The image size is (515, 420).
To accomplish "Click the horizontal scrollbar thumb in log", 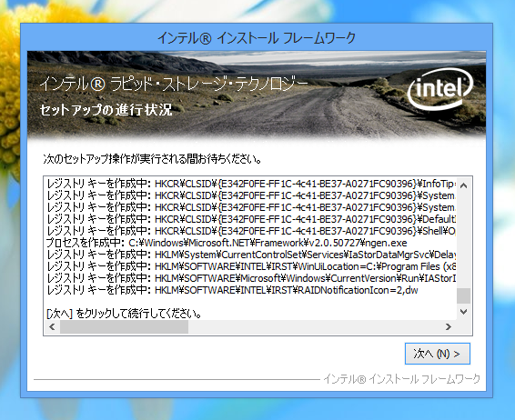I will point(124,326).
